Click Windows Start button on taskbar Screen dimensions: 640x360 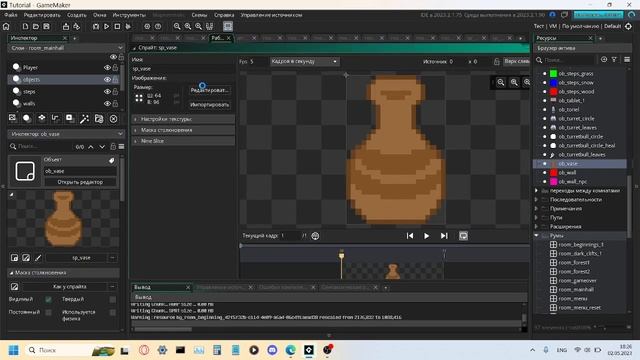13,350
